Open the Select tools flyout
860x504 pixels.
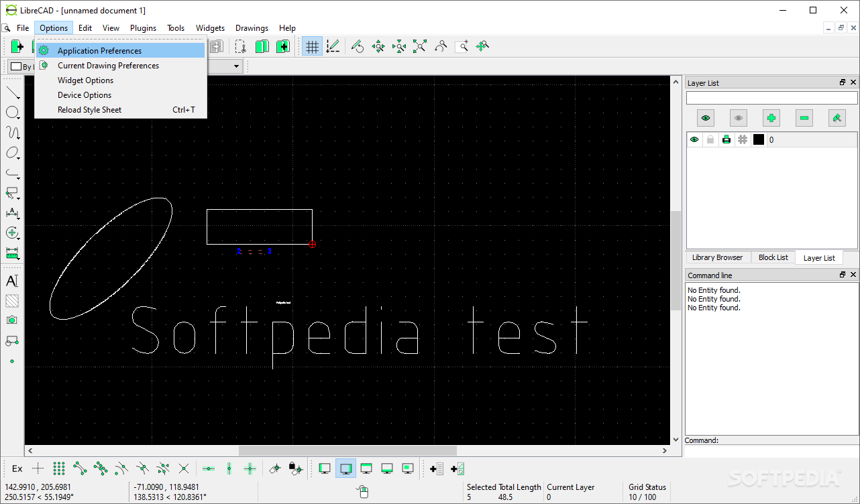click(x=12, y=193)
